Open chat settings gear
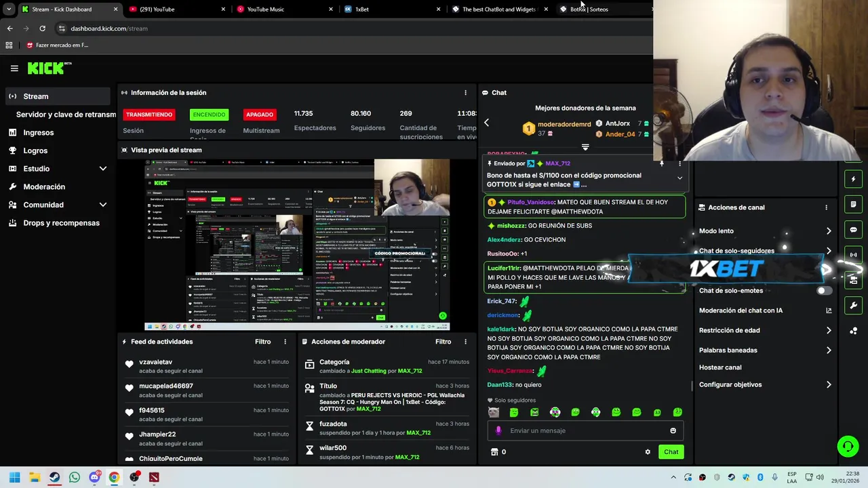 click(648, 452)
